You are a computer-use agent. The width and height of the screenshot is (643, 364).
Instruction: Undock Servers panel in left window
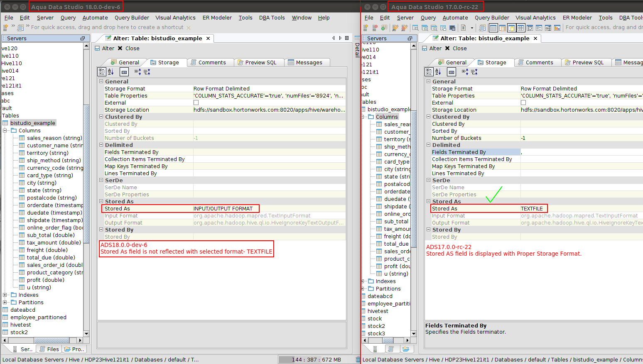[x=82, y=38]
